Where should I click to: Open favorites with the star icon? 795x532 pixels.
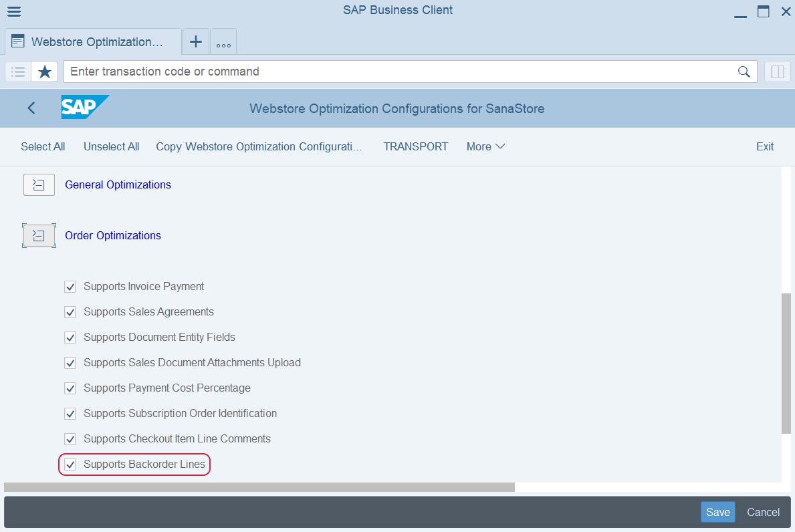click(x=45, y=72)
